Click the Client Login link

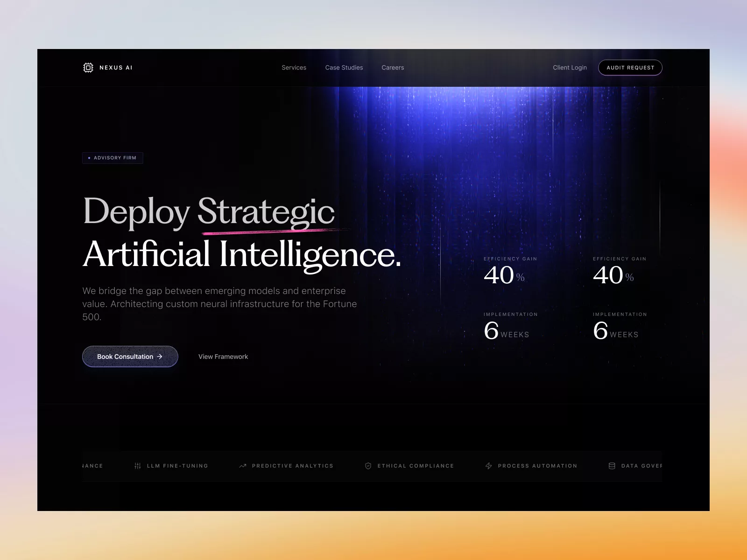coord(570,68)
